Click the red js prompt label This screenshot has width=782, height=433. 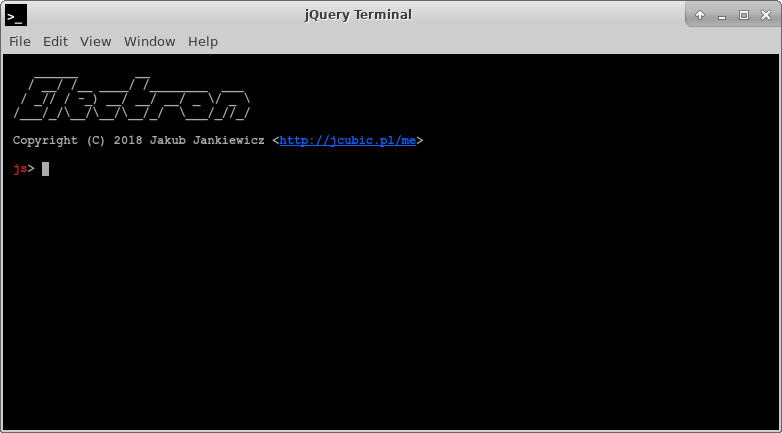[x=20, y=169]
